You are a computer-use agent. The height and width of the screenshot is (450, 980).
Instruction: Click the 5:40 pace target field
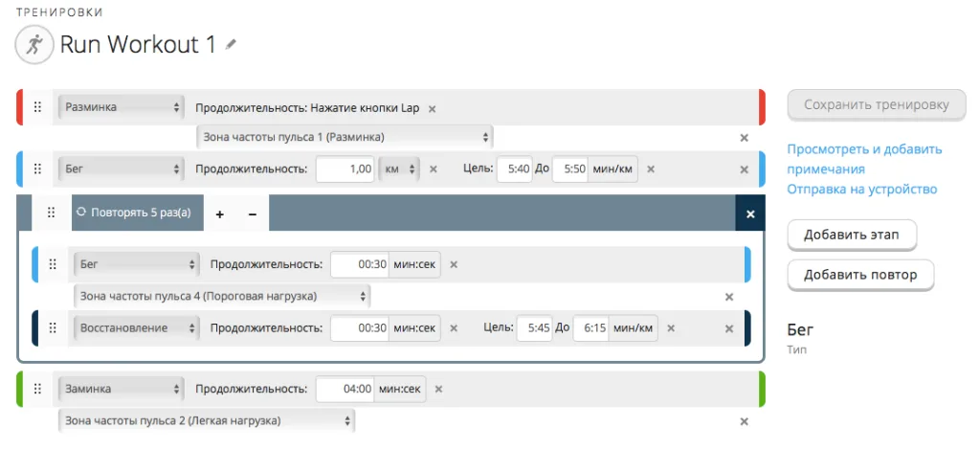tap(514, 169)
